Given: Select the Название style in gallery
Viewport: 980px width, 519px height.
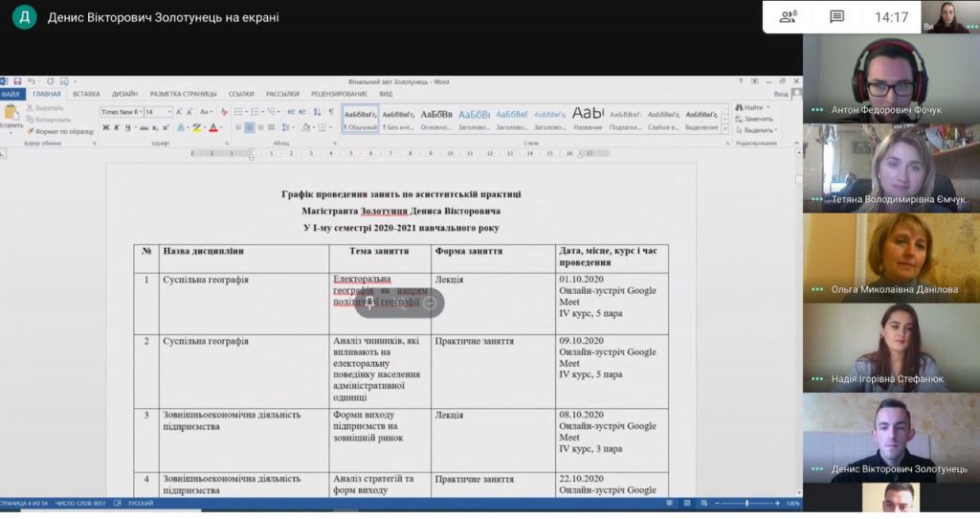Looking at the screenshot, I should coord(588,120).
